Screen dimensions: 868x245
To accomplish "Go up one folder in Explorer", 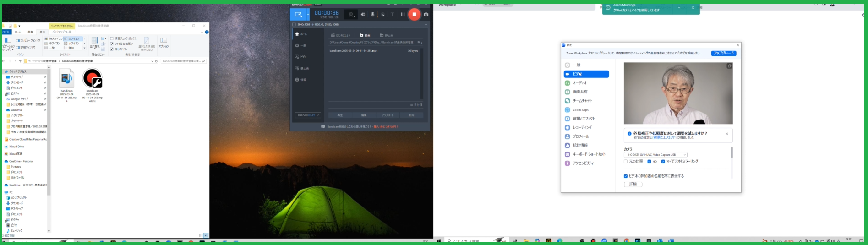I will 20,61.
